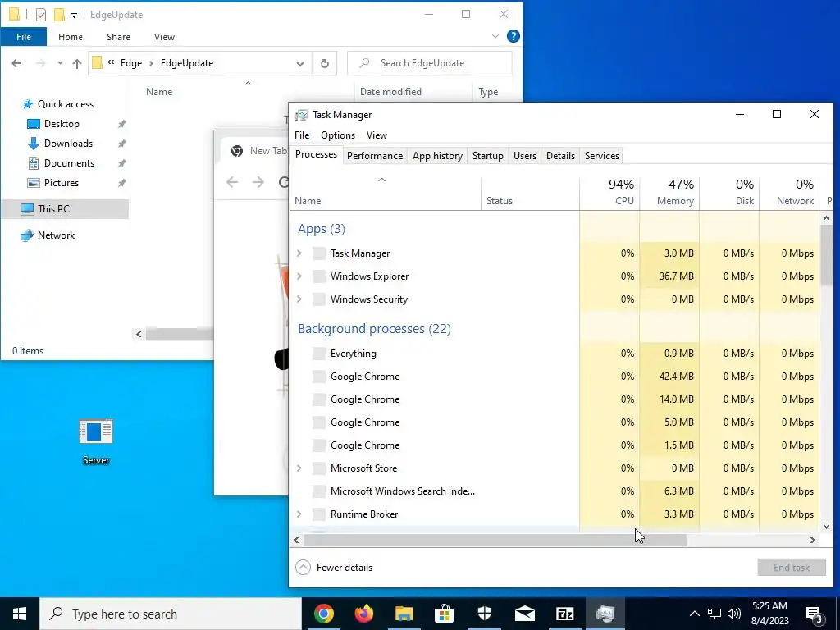Expand the Task Manager process row

pos(299,253)
